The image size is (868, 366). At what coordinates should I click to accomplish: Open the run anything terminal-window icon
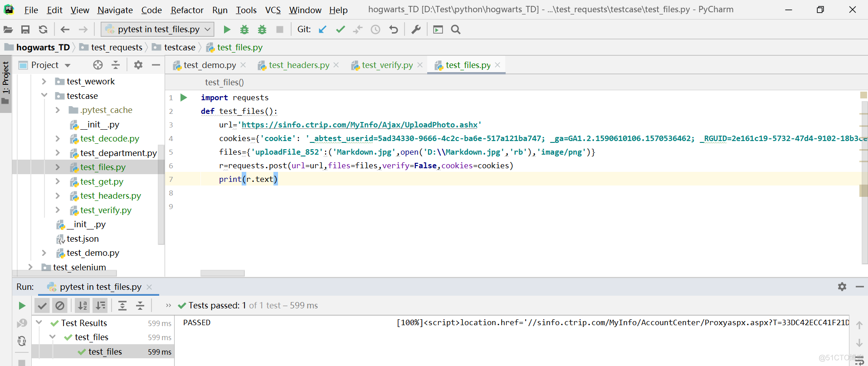(438, 29)
